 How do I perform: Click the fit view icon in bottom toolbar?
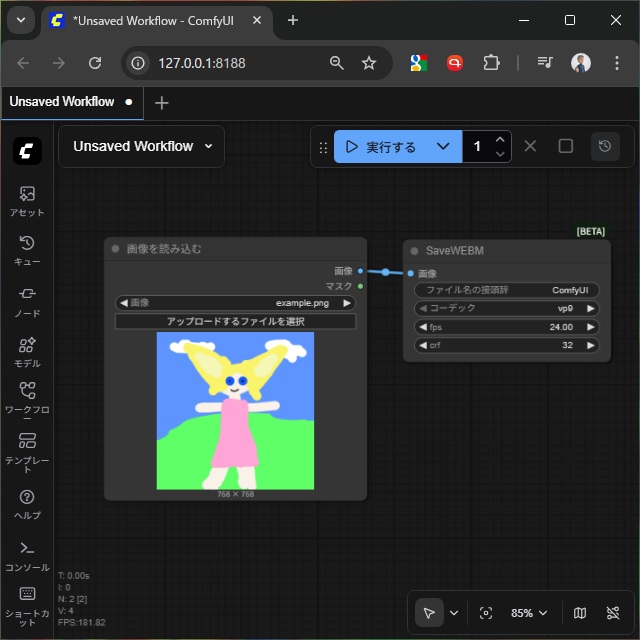click(x=486, y=613)
